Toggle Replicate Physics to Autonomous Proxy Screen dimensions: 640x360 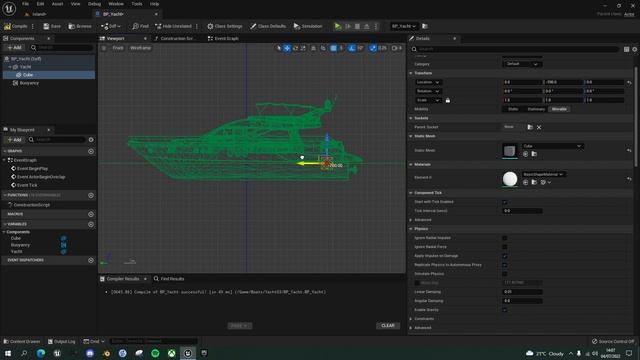[x=505, y=265]
